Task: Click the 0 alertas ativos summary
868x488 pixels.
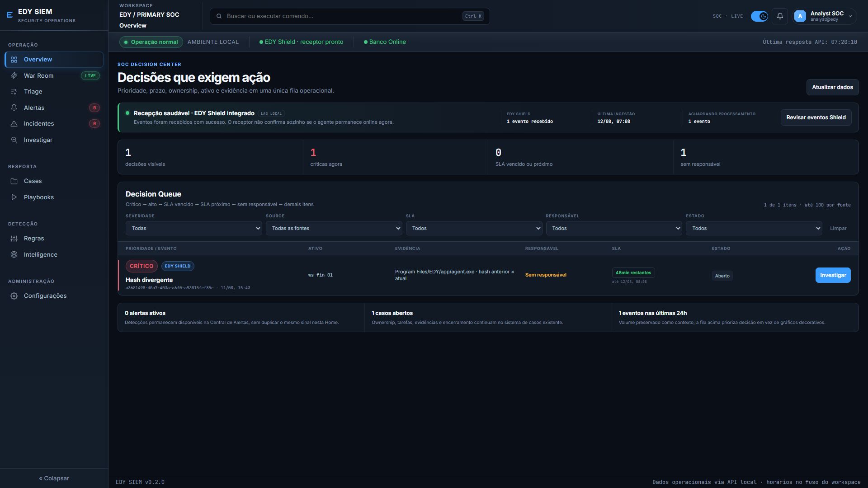Action: [241, 318]
